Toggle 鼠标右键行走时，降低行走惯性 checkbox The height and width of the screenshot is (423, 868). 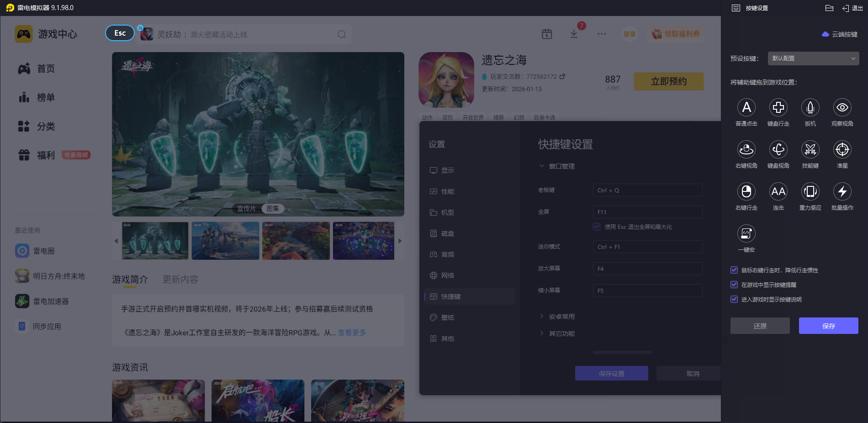(x=734, y=270)
